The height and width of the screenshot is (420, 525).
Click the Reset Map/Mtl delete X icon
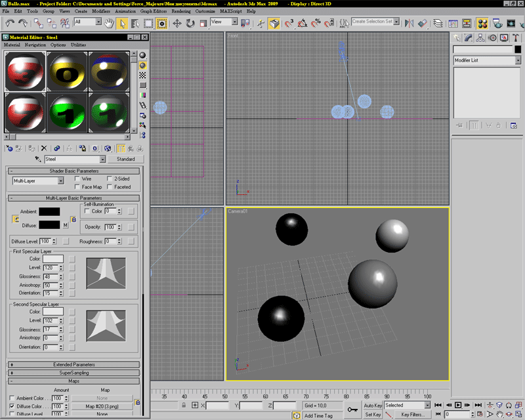[44, 148]
